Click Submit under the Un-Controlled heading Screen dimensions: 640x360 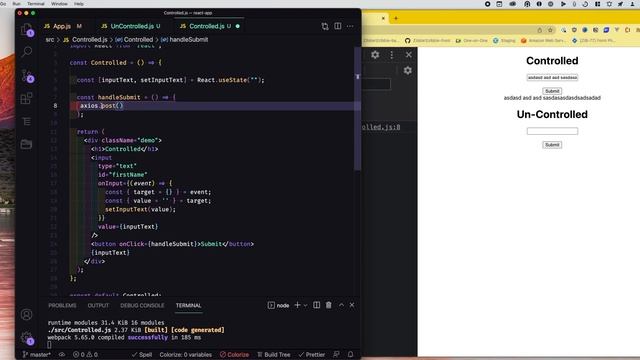click(x=552, y=145)
